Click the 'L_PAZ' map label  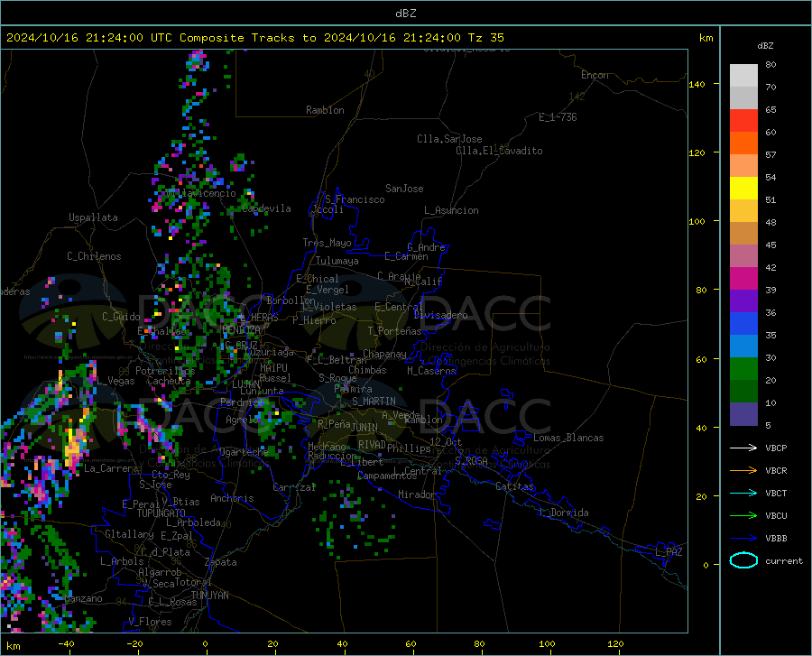pyautogui.click(x=669, y=552)
